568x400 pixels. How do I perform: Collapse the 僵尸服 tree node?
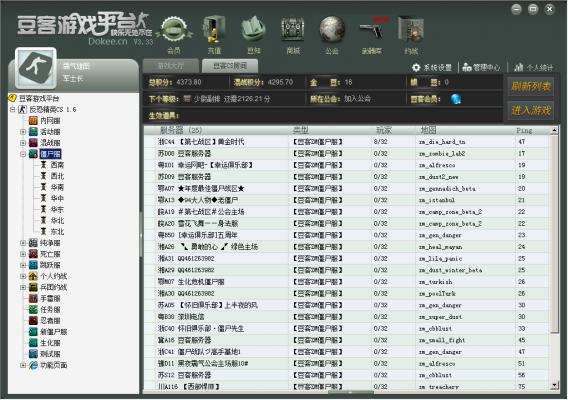[x=23, y=154]
